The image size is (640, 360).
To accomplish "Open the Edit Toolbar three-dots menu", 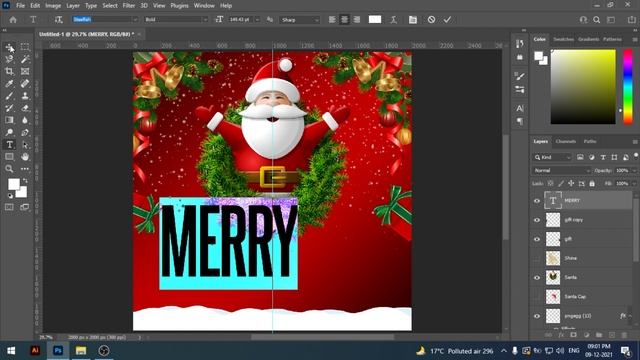I will [25, 169].
